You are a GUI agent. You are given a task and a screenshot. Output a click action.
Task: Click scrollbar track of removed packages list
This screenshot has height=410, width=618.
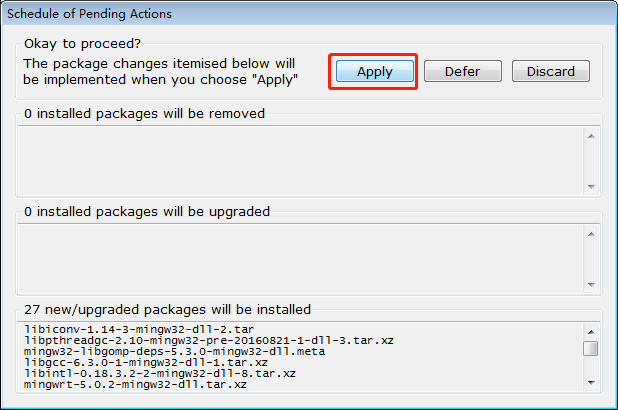click(x=591, y=161)
